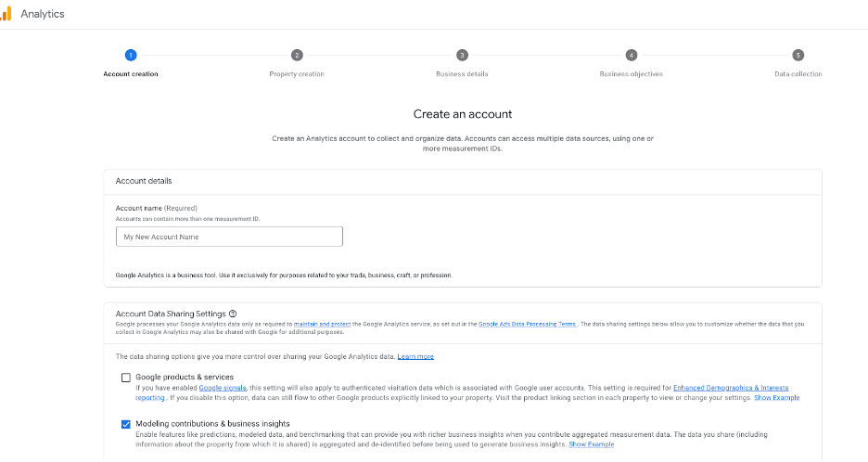
Task: Uncheck Modeling contributions & business insights checkbox
Action: click(126, 424)
